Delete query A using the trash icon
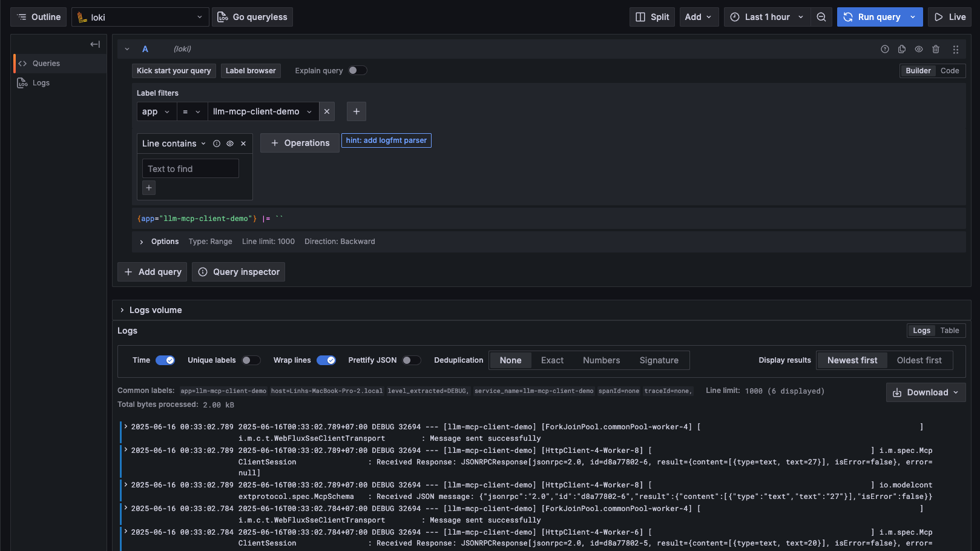The height and width of the screenshot is (551, 980). coord(936,49)
